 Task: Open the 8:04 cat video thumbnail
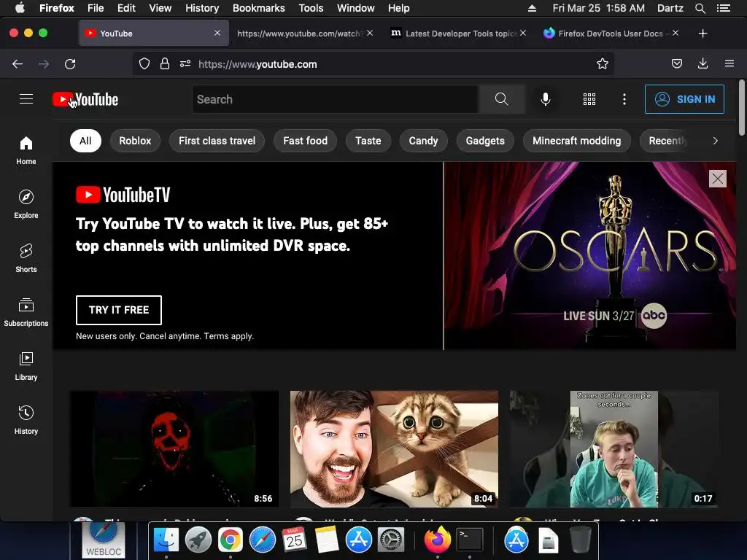point(394,449)
